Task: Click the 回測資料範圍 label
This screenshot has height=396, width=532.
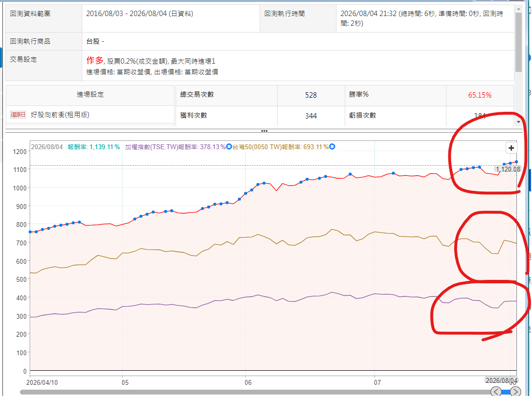Action: click(x=30, y=14)
